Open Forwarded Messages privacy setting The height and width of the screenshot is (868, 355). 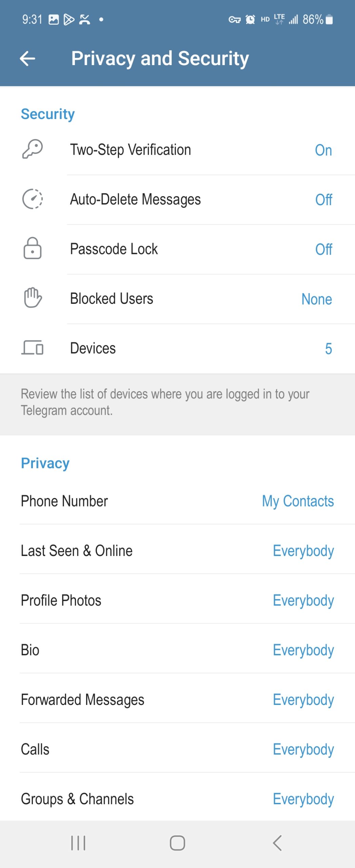(x=177, y=699)
